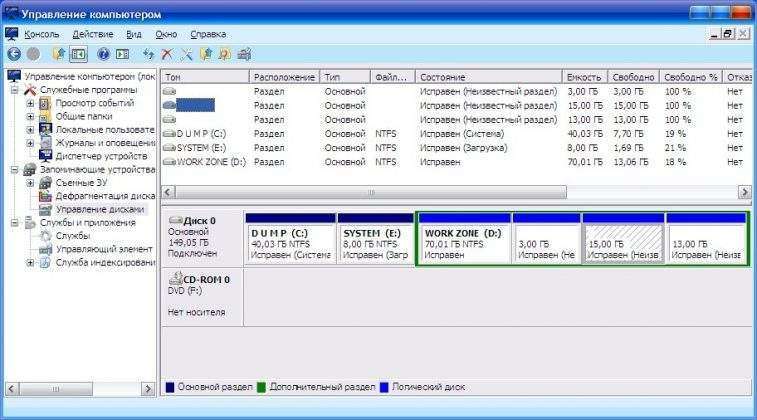Click the Свободно % column header
The height and width of the screenshot is (420, 757).
click(691, 77)
